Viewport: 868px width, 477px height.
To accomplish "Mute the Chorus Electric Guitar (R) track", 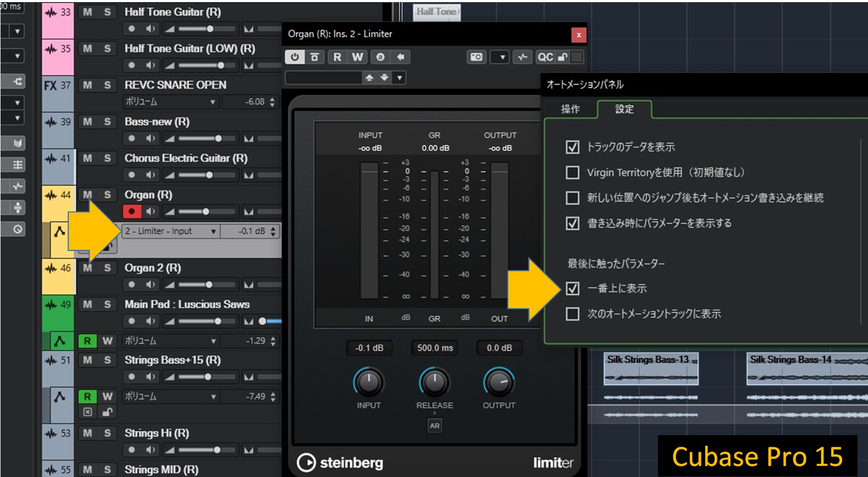I will [x=88, y=158].
